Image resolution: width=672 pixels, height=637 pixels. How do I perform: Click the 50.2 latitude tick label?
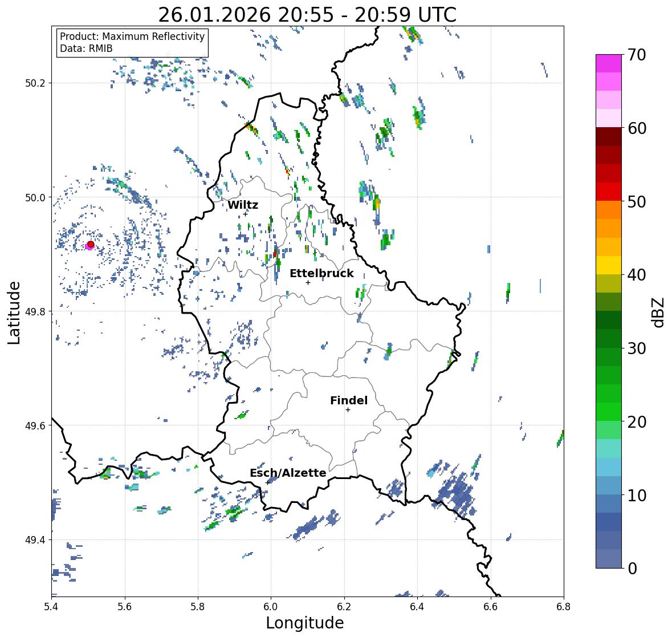point(35,83)
